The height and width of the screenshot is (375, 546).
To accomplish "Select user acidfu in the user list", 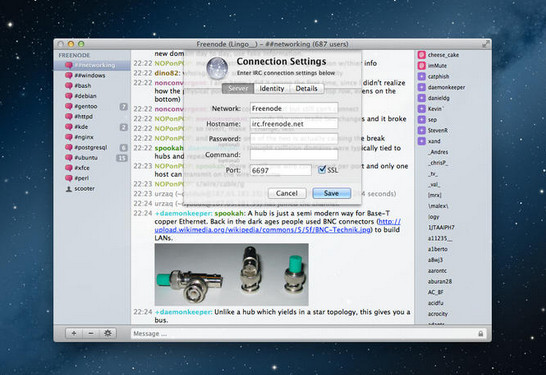I will [x=436, y=303].
